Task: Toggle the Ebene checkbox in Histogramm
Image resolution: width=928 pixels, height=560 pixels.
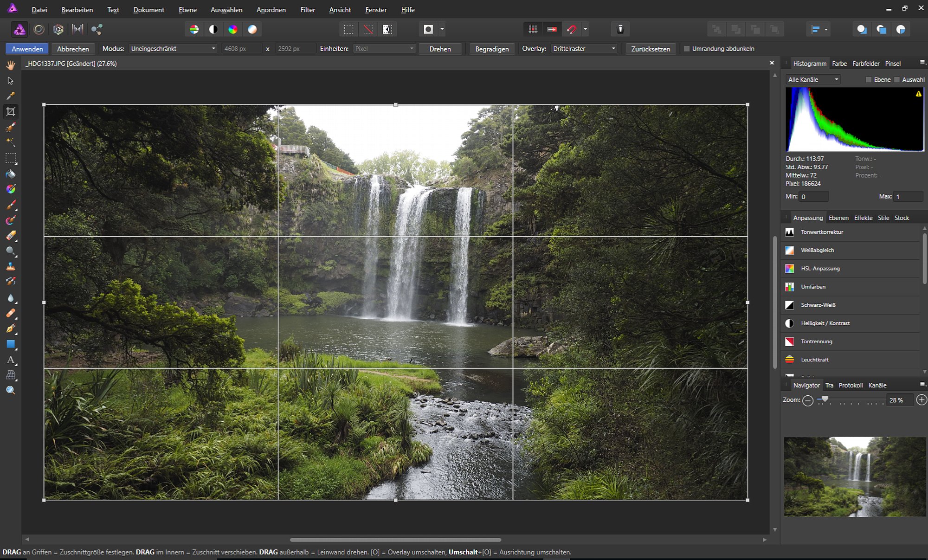Action: point(869,80)
